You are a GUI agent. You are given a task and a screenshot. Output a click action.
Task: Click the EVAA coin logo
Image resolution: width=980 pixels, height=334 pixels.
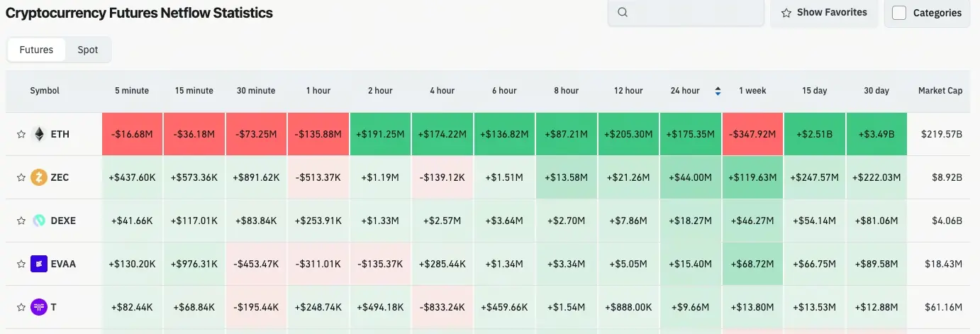pyautogui.click(x=39, y=264)
